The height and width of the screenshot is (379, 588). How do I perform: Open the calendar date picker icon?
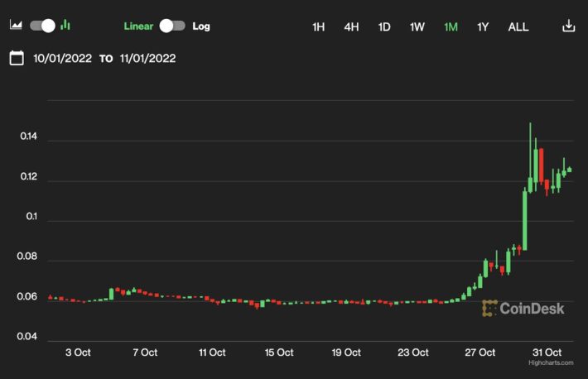17,58
